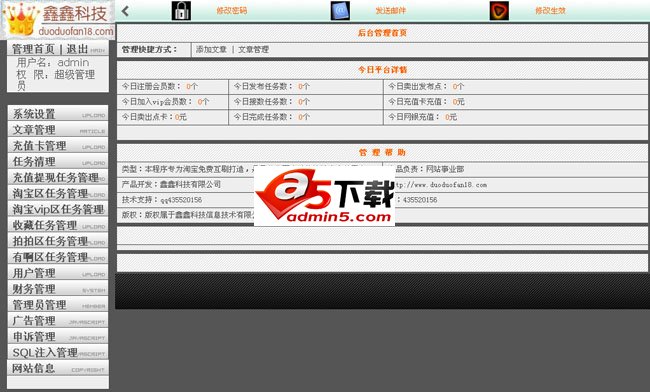Click 管理帮助 section heading
The width and height of the screenshot is (650, 392).
click(x=382, y=152)
